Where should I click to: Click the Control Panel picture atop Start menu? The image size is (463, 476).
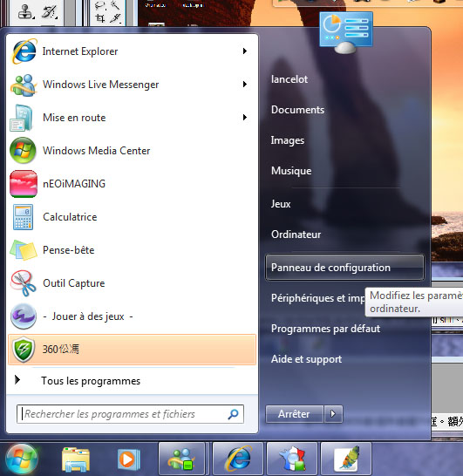[346, 32]
